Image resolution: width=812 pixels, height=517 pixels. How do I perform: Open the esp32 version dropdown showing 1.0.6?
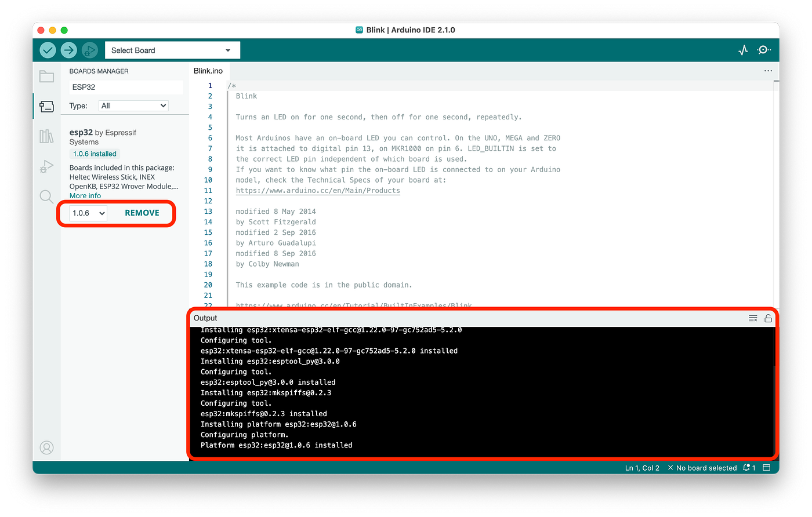(x=87, y=213)
